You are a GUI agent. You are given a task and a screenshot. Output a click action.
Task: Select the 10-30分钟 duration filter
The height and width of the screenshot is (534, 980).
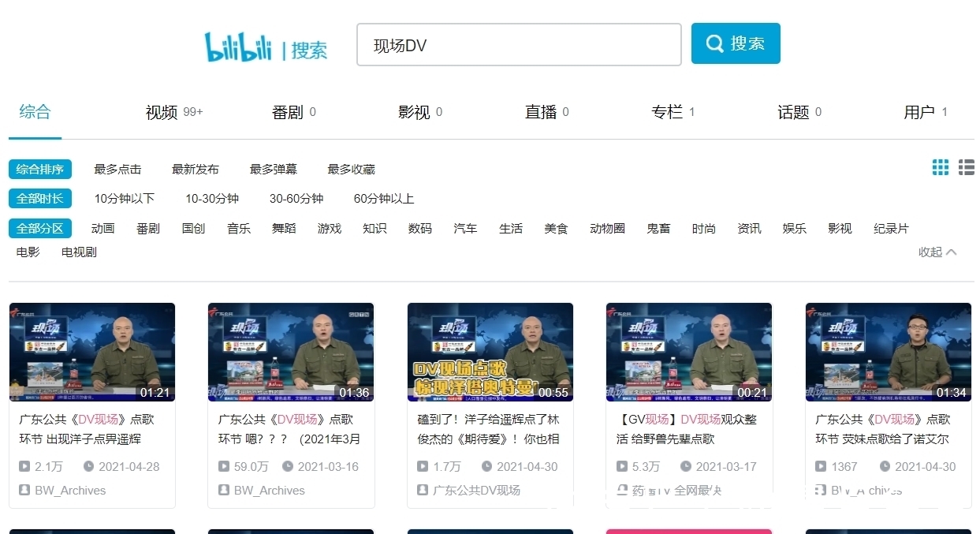pos(211,198)
